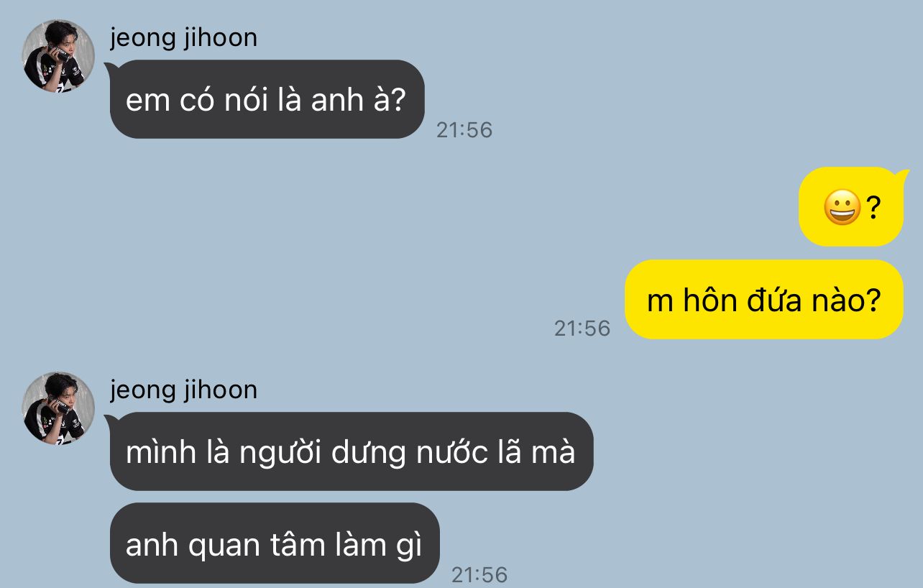Screen dimensions: 923x588
Task: Tap the 21:56 timestamp left of the yellow message
Action: pyautogui.click(x=582, y=329)
